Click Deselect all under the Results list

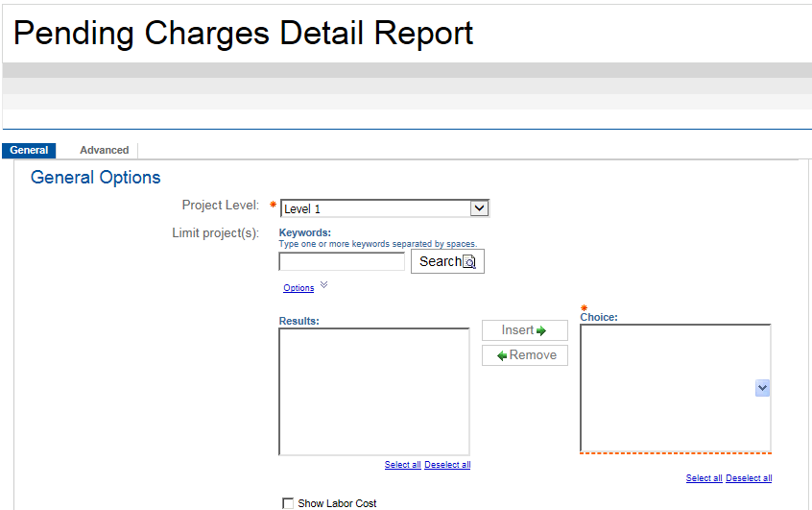pos(447,465)
